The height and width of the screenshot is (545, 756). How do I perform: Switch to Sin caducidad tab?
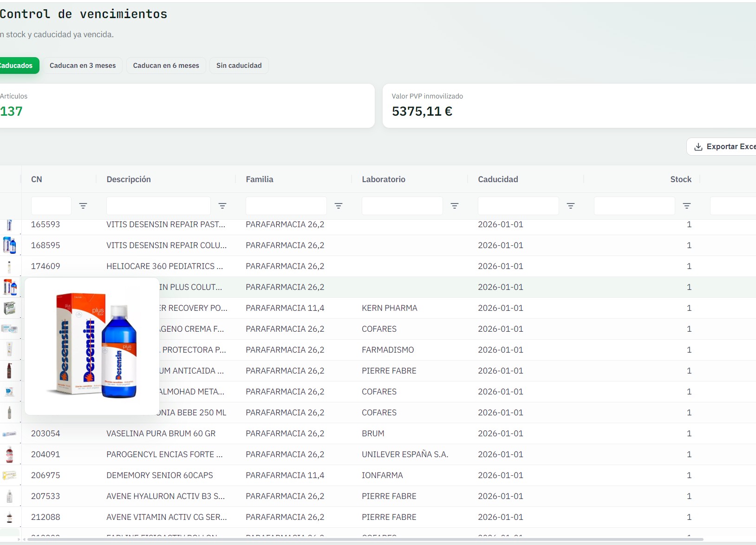click(x=239, y=66)
